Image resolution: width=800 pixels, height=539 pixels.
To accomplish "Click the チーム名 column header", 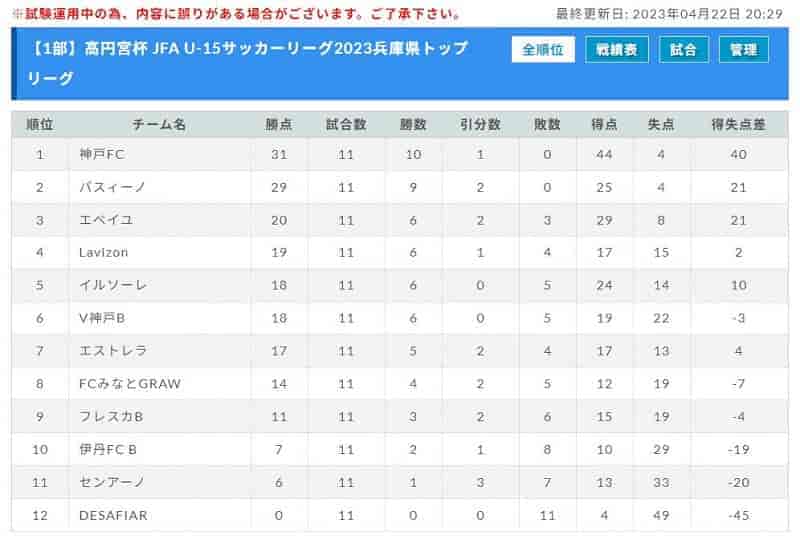I will point(159,124).
